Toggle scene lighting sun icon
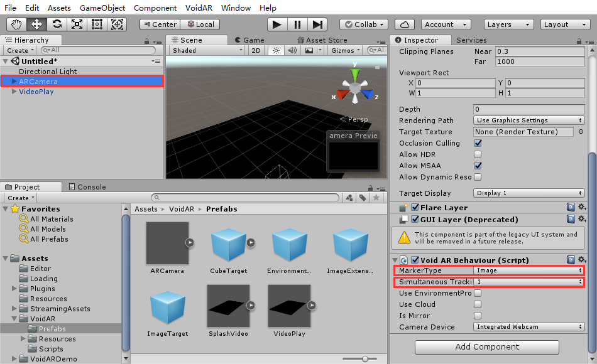Image resolution: width=597 pixels, height=364 pixels. tap(275, 50)
